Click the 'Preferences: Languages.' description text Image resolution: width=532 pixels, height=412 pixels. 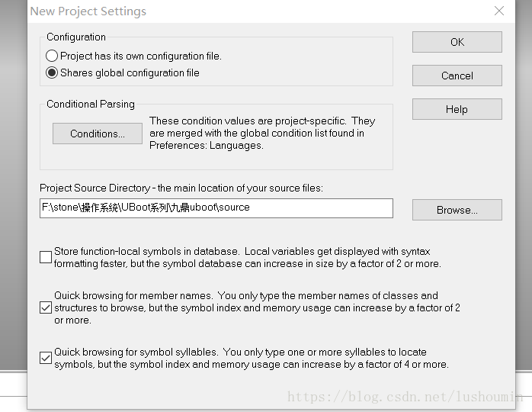click(207, 146)
